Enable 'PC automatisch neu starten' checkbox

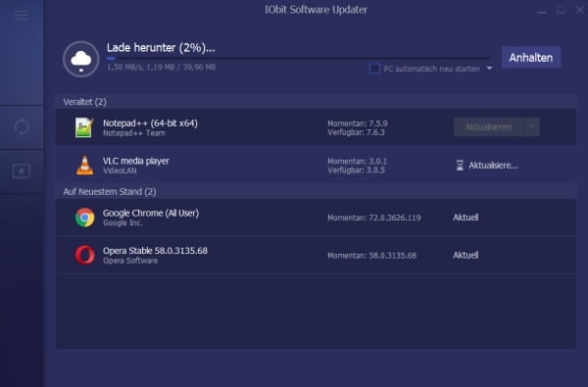pyautogui.click(x=374, y=69)
